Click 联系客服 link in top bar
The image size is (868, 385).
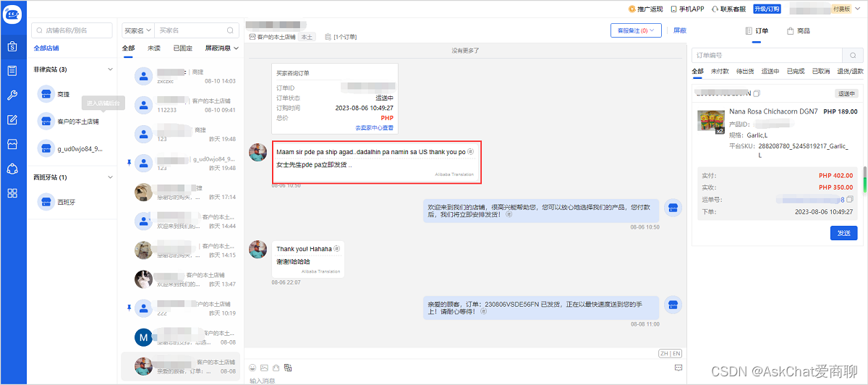pos(730,9)
